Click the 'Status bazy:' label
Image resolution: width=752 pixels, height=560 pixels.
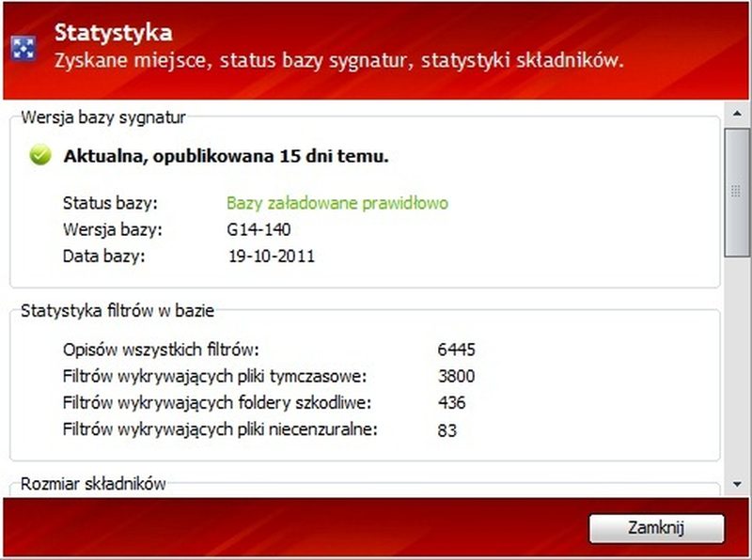110,203
